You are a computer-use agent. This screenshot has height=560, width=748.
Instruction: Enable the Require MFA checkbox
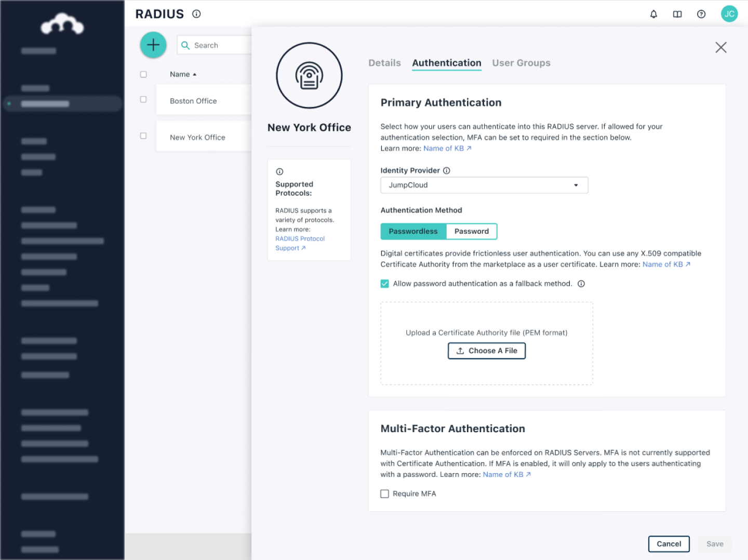pyautogui.click(x=384, y=494)
